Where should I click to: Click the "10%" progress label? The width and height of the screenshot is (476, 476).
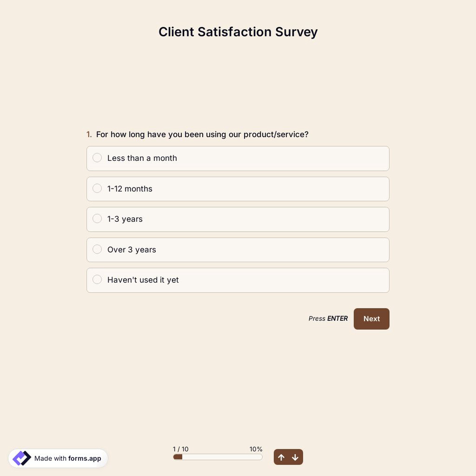(x=256, y=448)
